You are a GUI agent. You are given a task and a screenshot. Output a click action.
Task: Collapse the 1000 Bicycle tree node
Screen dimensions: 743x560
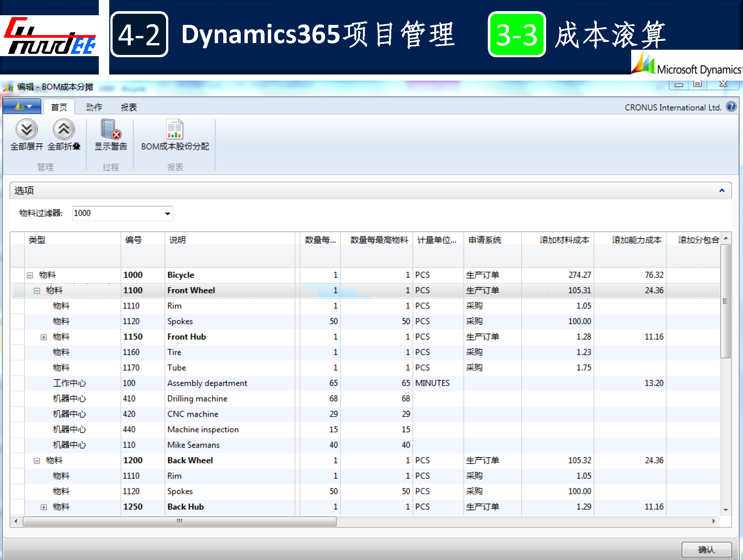pyautogui.click(x=30, y=275)
